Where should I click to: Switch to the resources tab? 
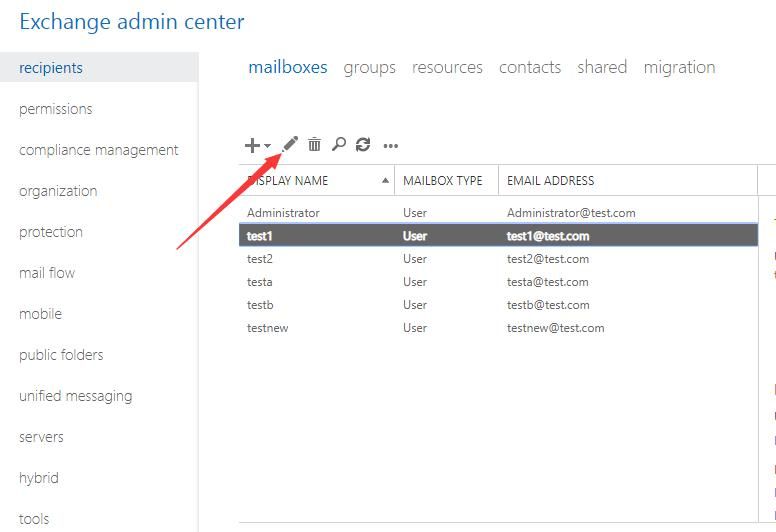click(x=447, y=67)
